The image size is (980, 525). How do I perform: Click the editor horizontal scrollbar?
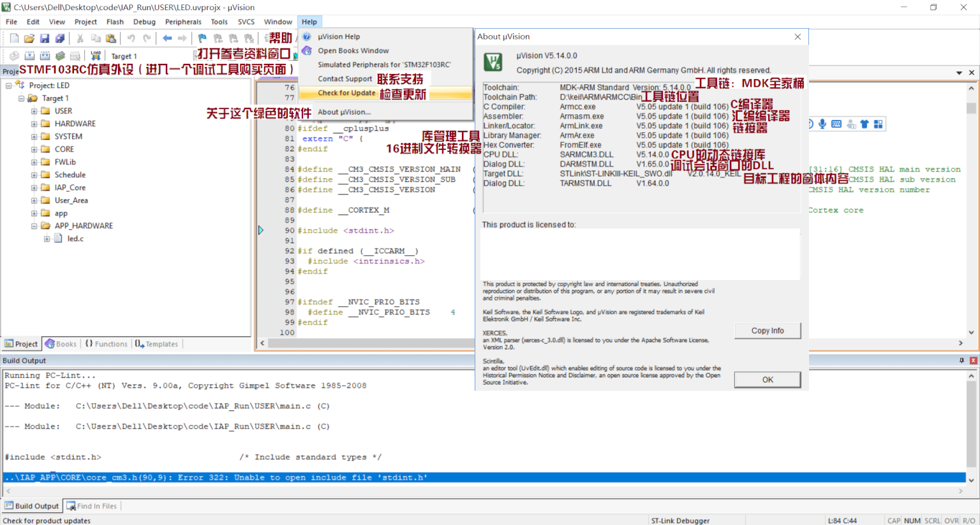tap(612, 343)
